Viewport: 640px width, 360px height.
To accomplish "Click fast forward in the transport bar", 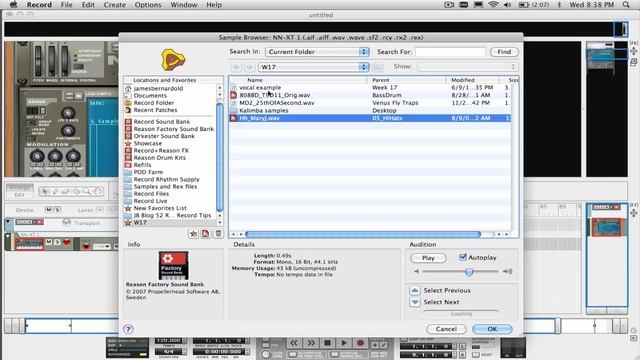I will pos(311,343).
